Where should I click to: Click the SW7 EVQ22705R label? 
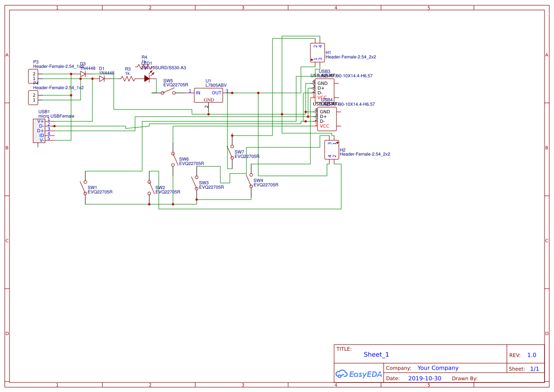pyautogui.click(x=247, y=156)
